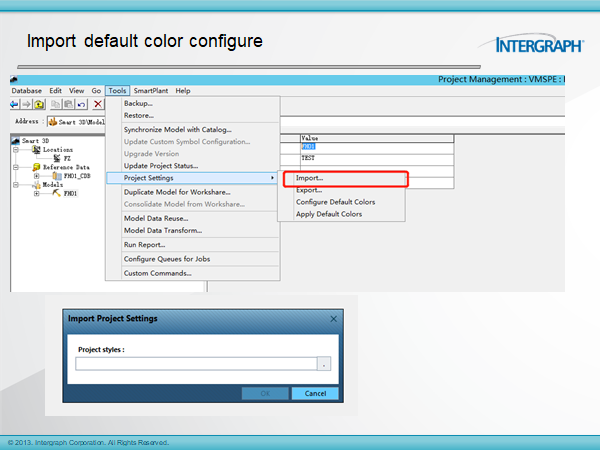This screenshot has height=450, width=600.
Task: Open the Database menu
Action: click(27, 91)
